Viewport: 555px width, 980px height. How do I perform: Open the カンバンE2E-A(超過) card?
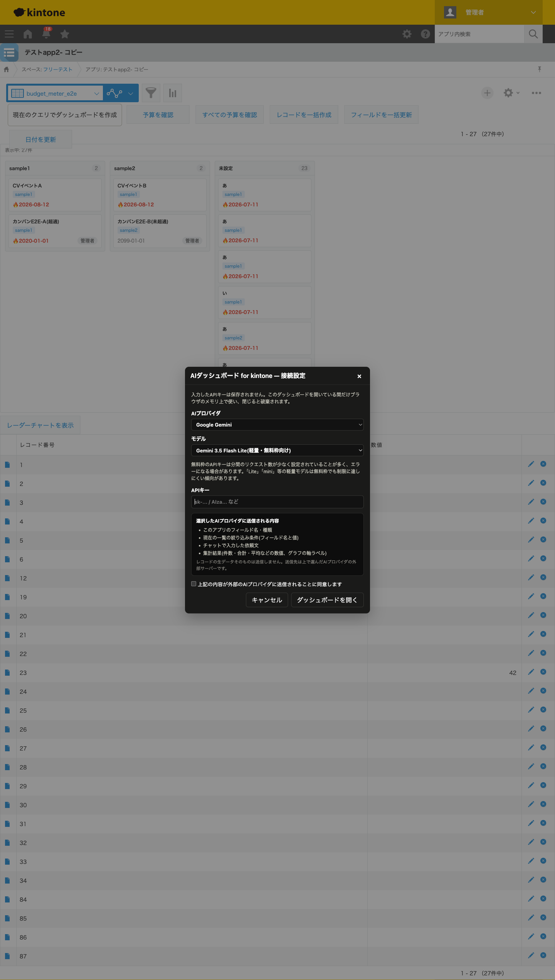pyautogui.click(x=55, y=231)
